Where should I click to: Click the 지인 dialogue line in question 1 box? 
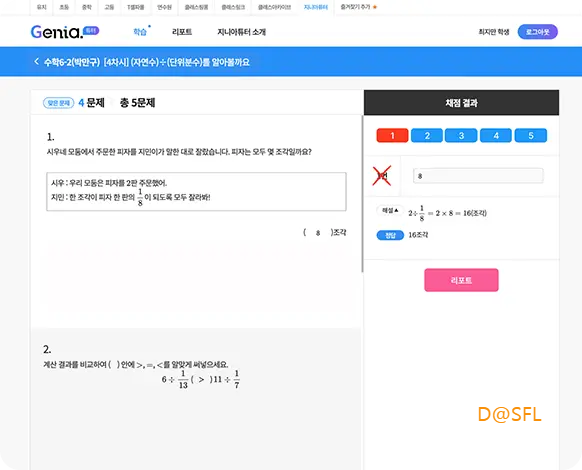tap(131, 198)
